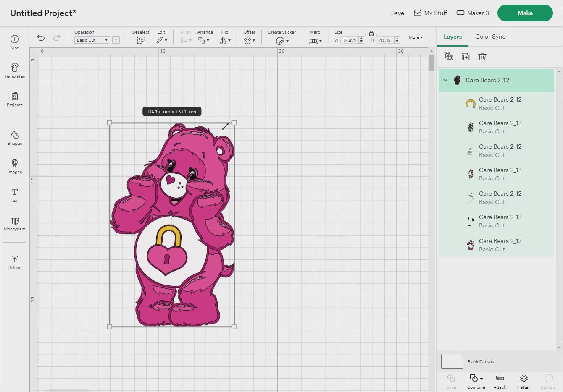Select the yellow arch lock layer

pyautogui.click(x=496, y=104)
